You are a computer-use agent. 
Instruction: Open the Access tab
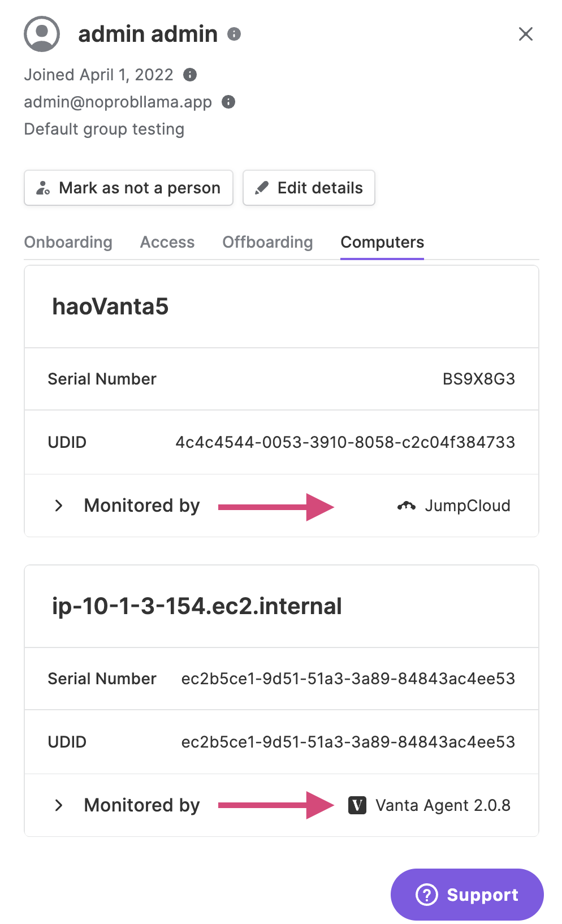pos(167,242)
